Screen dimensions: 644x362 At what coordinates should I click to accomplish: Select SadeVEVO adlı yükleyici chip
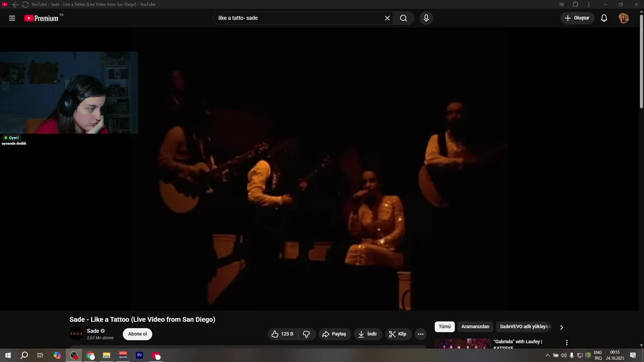[525, 327]
